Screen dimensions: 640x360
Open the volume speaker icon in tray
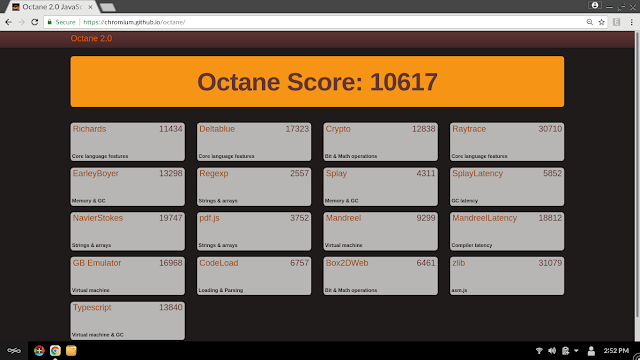point(552,351)
